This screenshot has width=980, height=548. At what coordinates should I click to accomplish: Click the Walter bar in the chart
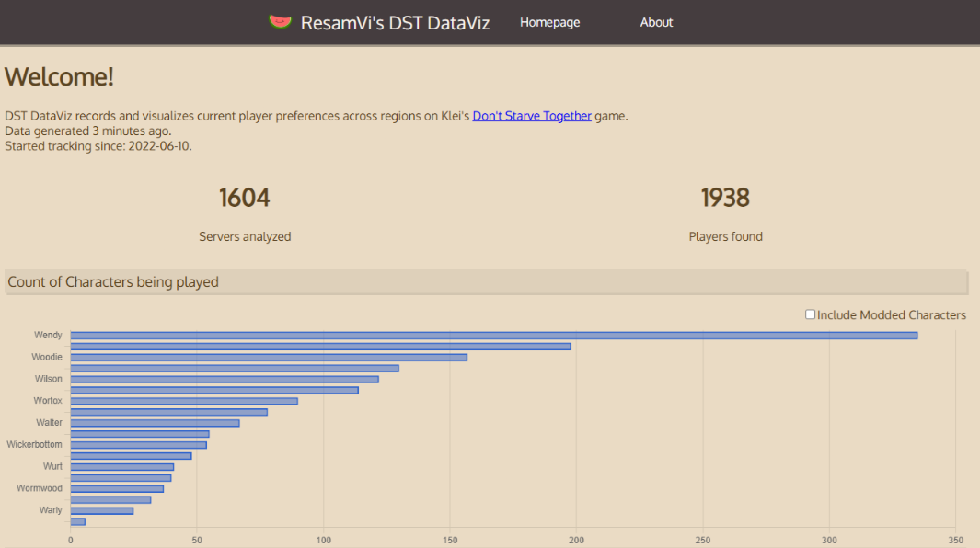tap(155, 423)
